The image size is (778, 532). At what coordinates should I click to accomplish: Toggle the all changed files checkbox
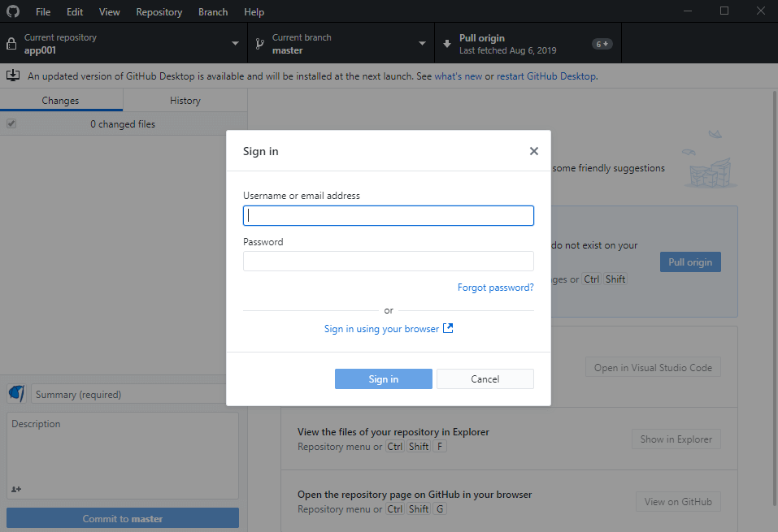click(x=11, y=123)
